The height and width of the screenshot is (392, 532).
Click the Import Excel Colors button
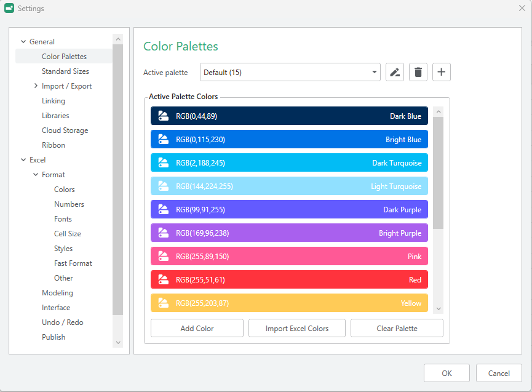[x=297, y=329]
